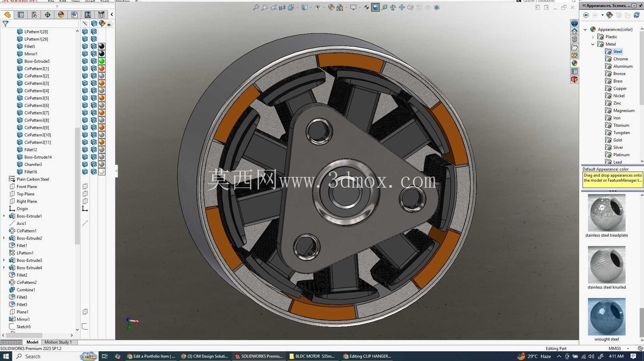This screenshot has height=361, width=644.
Task: Click the Zoom to Fit icon
Action: click(x=256, y=7)
